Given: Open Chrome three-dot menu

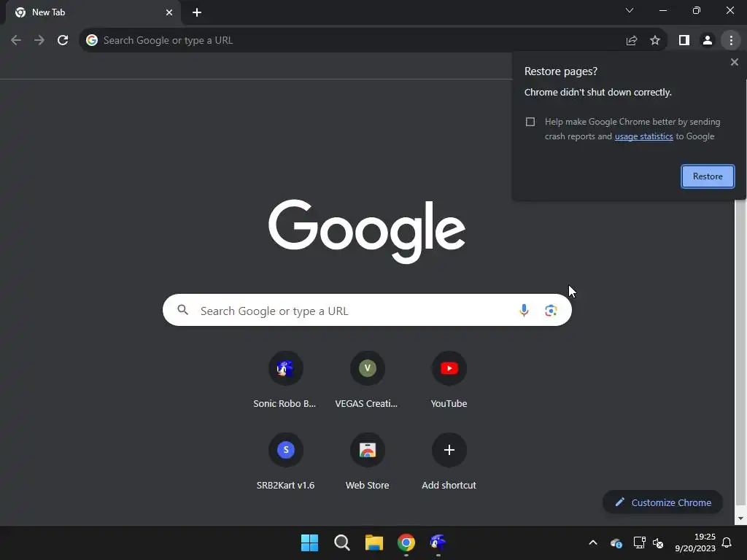Looking at the screenshot, I should pyautogui.click(x=731, y=41).
